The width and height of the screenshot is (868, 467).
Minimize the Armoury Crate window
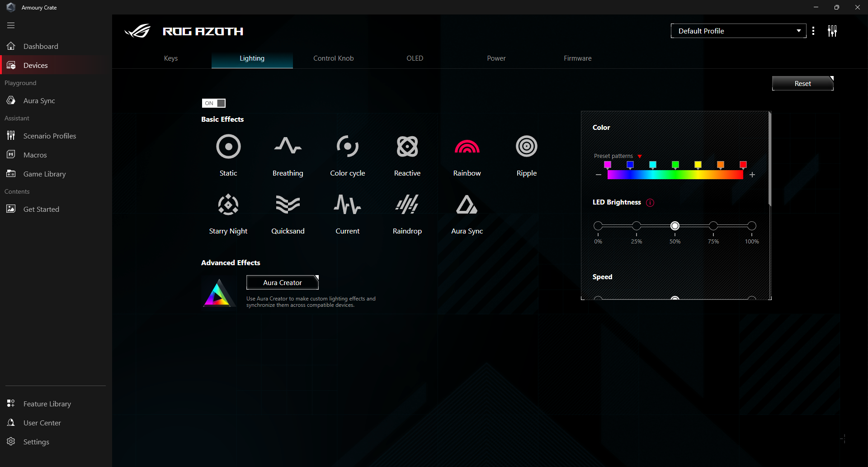click(x=816, y=7)
